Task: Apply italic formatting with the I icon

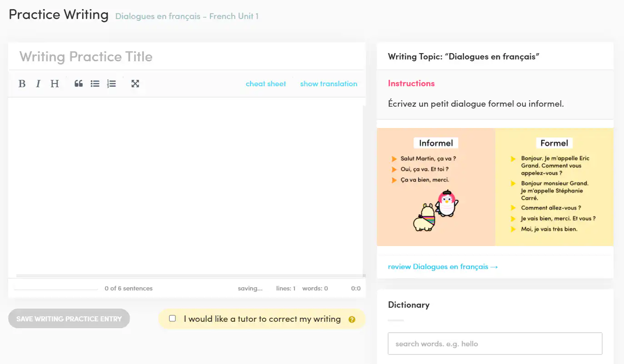Action: tap(38, 84)
